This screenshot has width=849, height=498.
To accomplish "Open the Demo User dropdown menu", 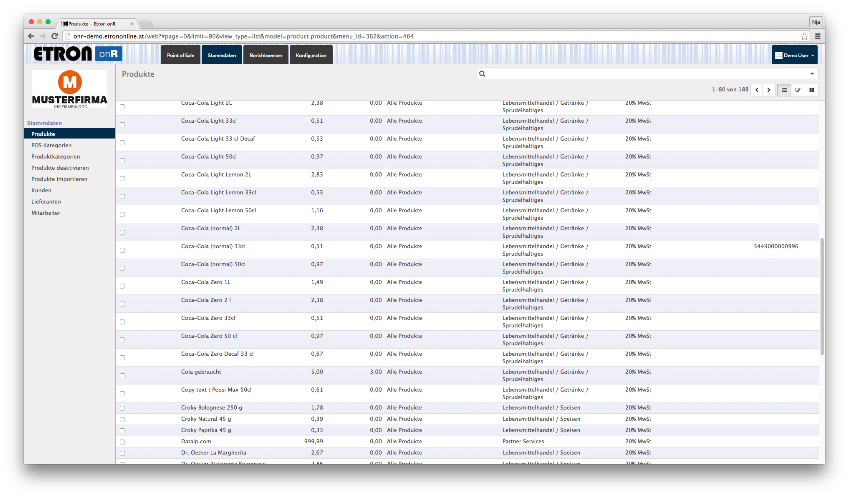I will [794, 55].
